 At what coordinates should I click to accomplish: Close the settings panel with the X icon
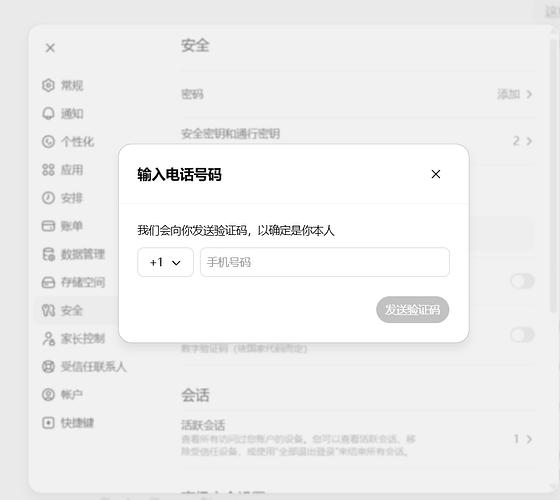tap(50, 48)
